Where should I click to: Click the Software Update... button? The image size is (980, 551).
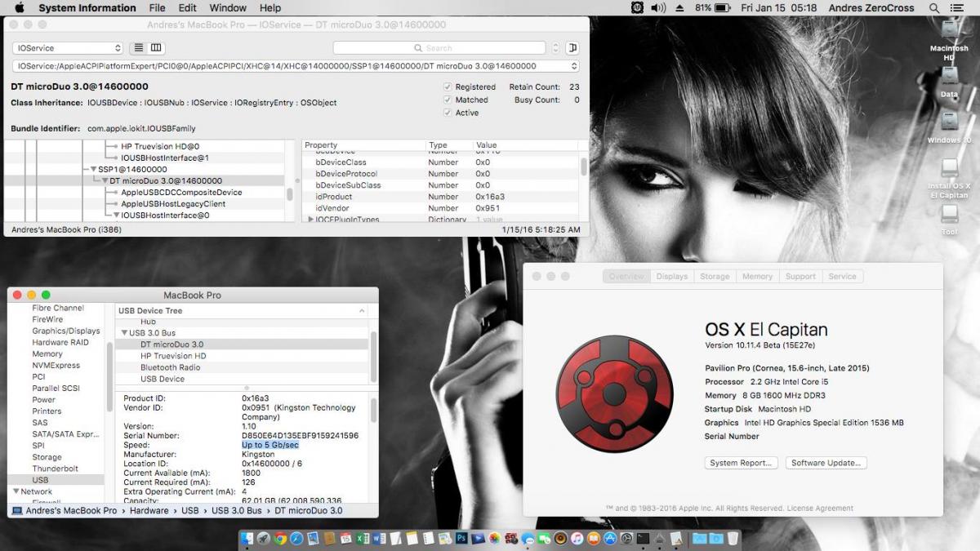826,463
